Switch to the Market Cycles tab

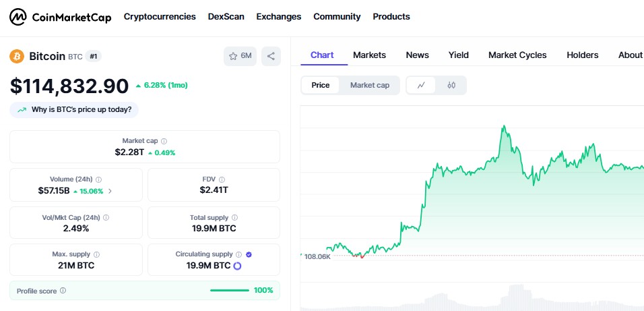tap(517, 55)
